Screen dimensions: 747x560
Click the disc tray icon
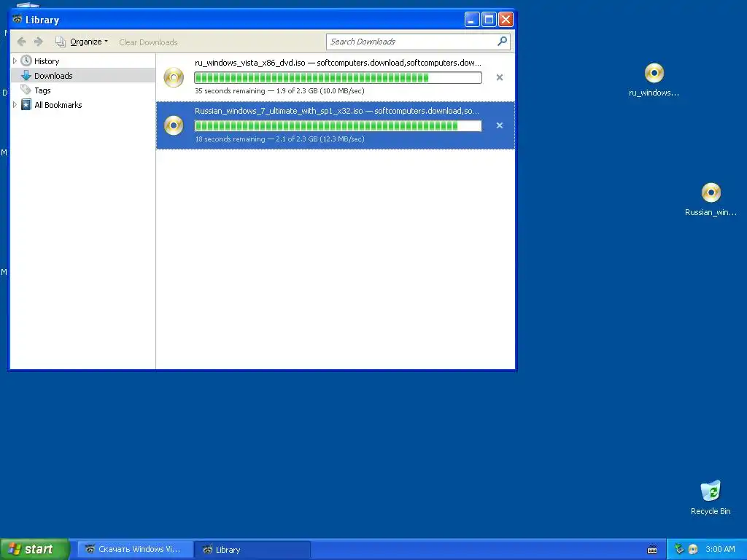(x=693, y=549)
